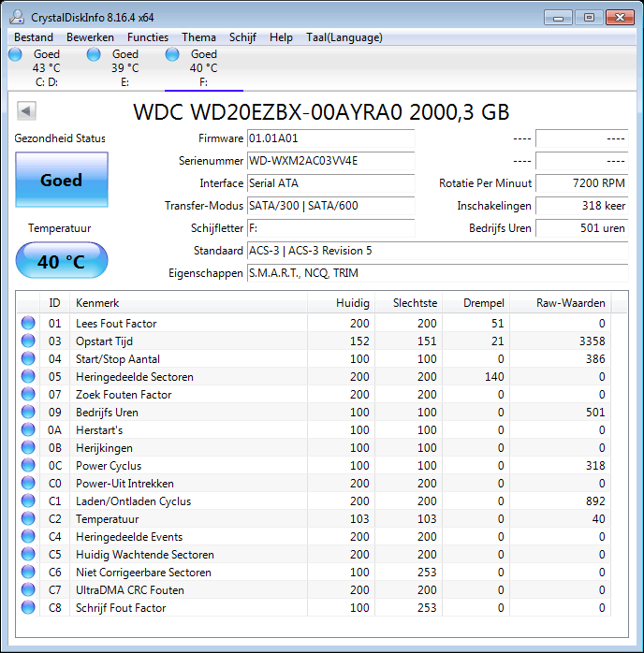Screen dimensions: 644x653
Task: Click the previous disk arrow button
Action: [x=26, y=110]
